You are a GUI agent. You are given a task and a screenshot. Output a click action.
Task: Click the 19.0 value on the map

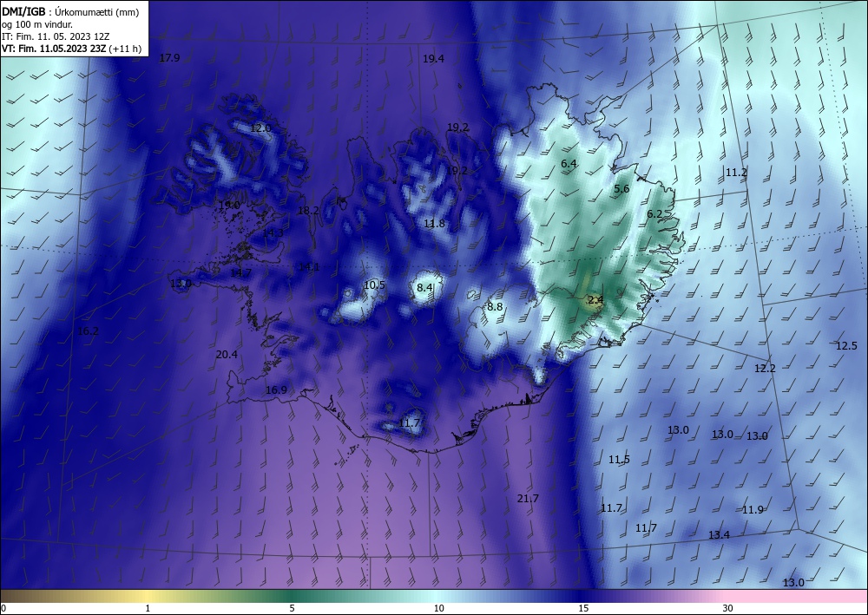229,206
